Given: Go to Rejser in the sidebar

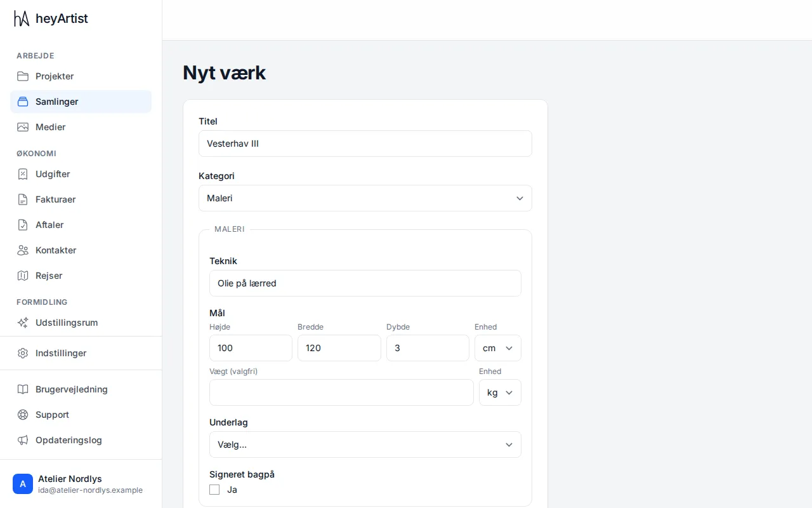Looking at the screenshot, I should [81, 276].
